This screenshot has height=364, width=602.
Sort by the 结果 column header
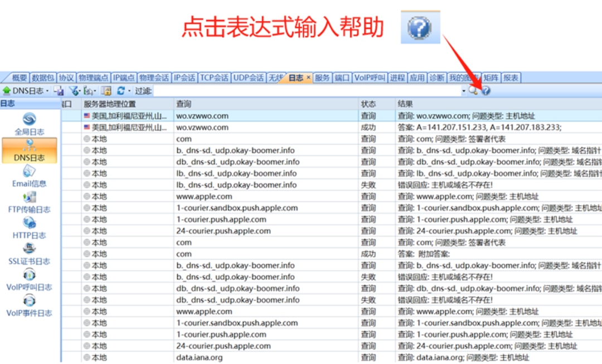tap(499, 104)
